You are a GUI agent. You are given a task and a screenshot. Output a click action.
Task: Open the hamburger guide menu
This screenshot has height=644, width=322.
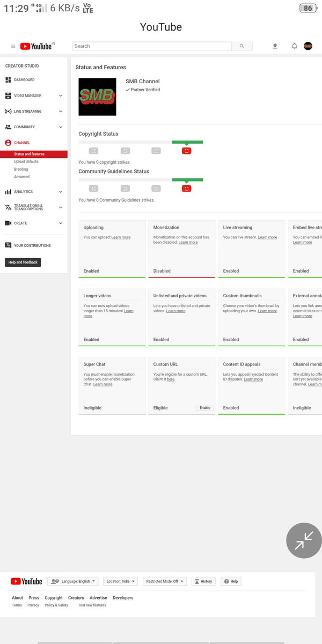coord(13,47)
